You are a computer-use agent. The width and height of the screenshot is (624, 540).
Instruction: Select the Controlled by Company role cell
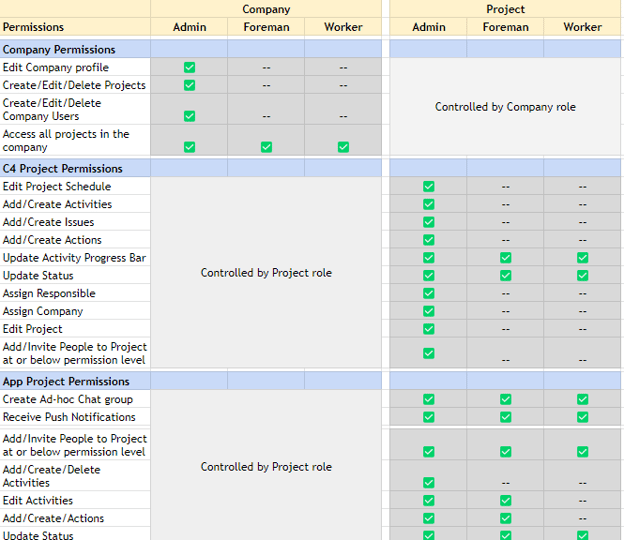(x=505, y=107)
